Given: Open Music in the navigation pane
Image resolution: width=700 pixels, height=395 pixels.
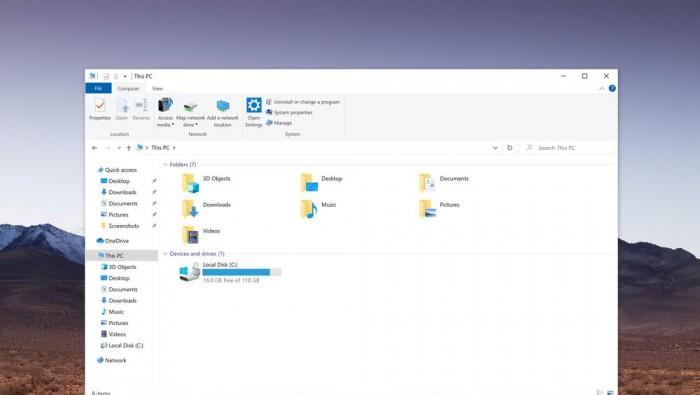Looking at the screenshot, I should pyautogui.click(x=112, y=312).
